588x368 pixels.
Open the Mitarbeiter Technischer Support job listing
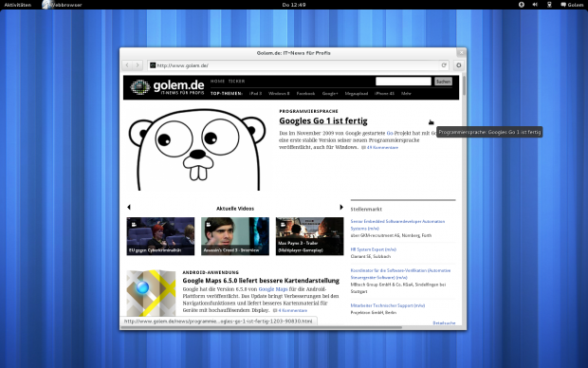pyautogui.click(x=388, y=305)
